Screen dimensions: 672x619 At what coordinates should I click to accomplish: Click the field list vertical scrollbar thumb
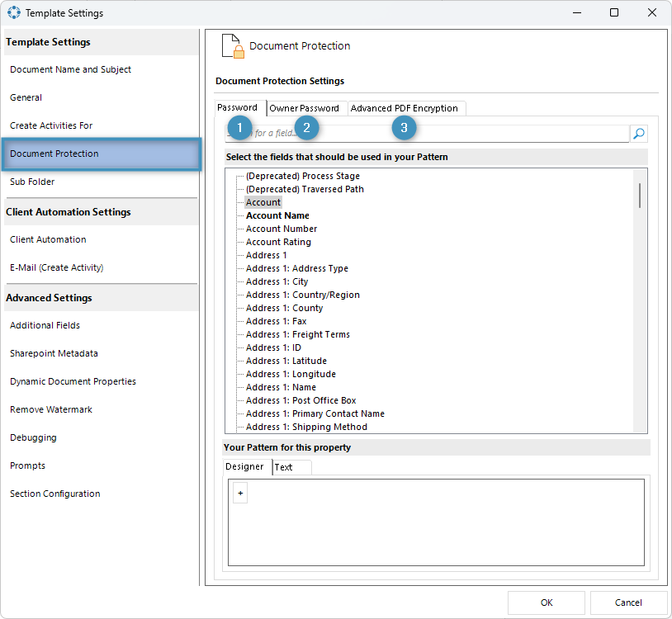[640, 196]
